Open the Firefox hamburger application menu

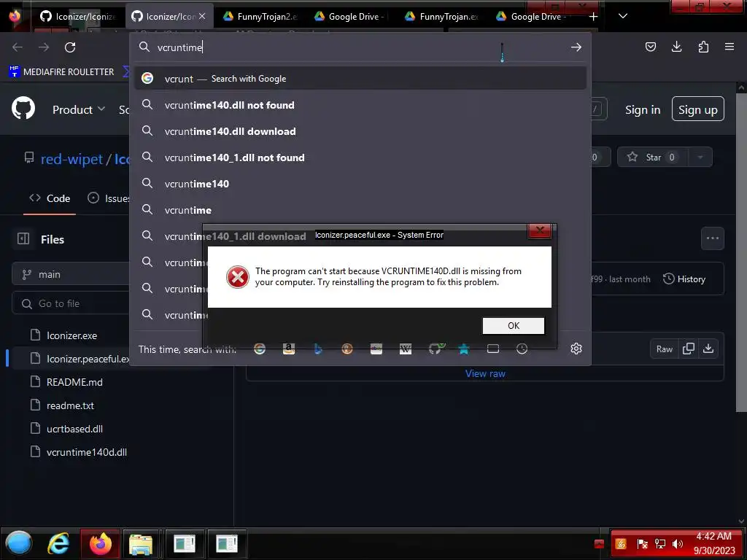click(x=729, y=47)
